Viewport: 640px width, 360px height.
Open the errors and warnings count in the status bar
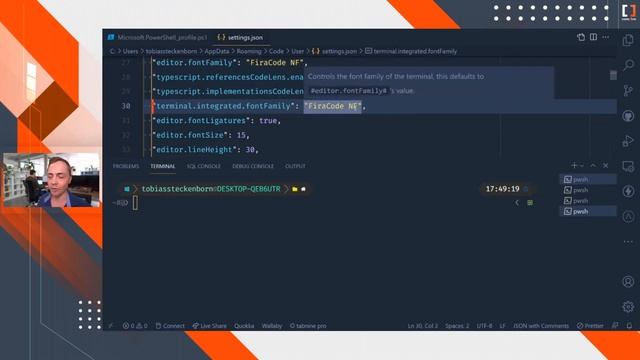click(x=135, y=326)
